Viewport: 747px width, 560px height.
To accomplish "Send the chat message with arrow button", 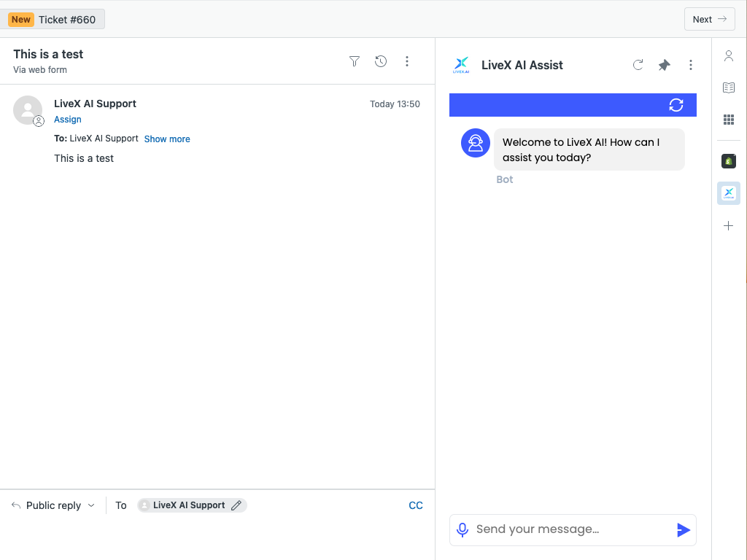I will [x=683, y=530].
